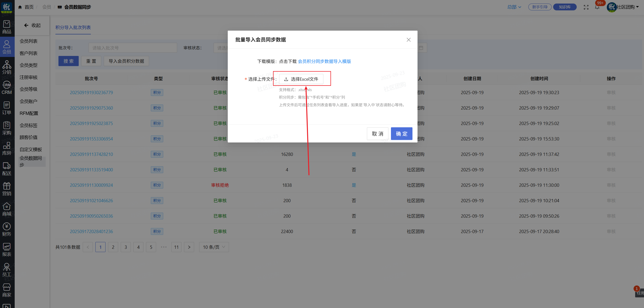This screenshot has width=644, height=308.
Task: Download the 会员积分同步数据导入模版 template link
Action: click(x=324, y=61)
